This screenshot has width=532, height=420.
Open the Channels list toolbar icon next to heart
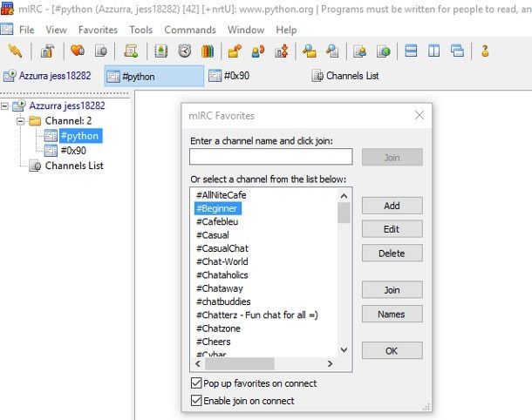(x=101, y=51)
